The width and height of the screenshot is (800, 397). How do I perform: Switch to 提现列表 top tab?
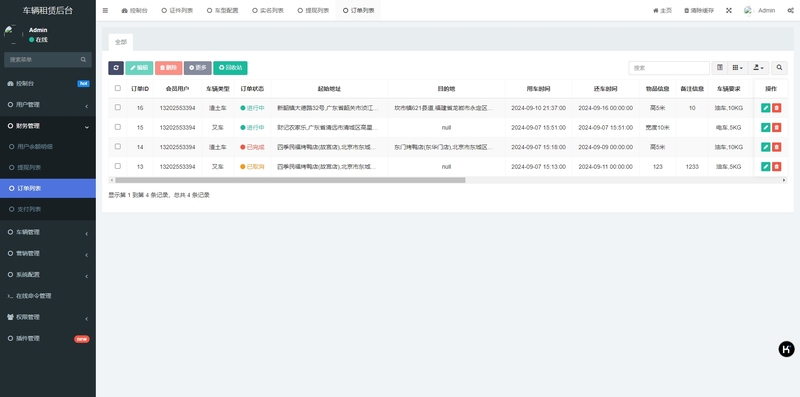(313, 10)
